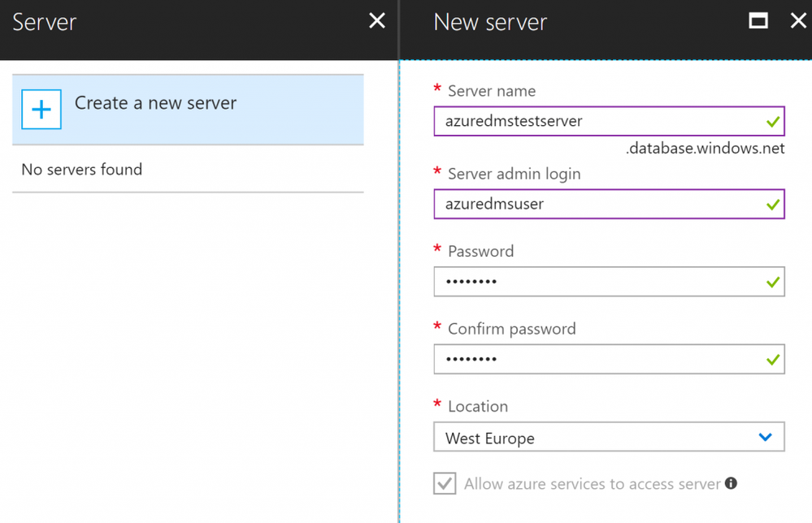Click the Confirm password field
Screen dimensions: 812x523
609,359
